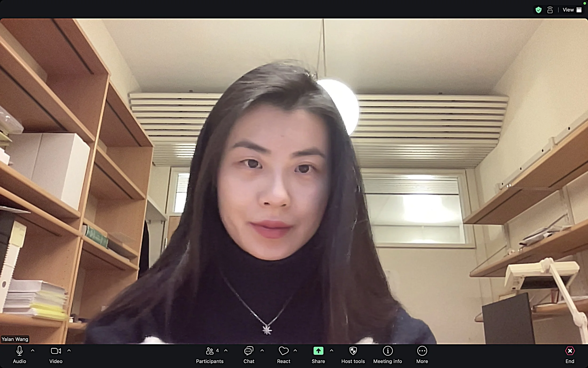Turn off the camera with Video icon

[x=56, y=351]
